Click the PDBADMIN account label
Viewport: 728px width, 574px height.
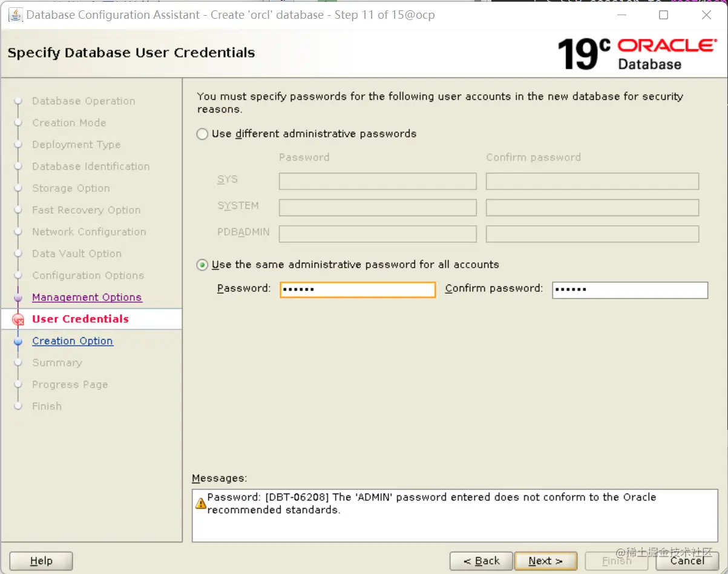click(243, 232)
